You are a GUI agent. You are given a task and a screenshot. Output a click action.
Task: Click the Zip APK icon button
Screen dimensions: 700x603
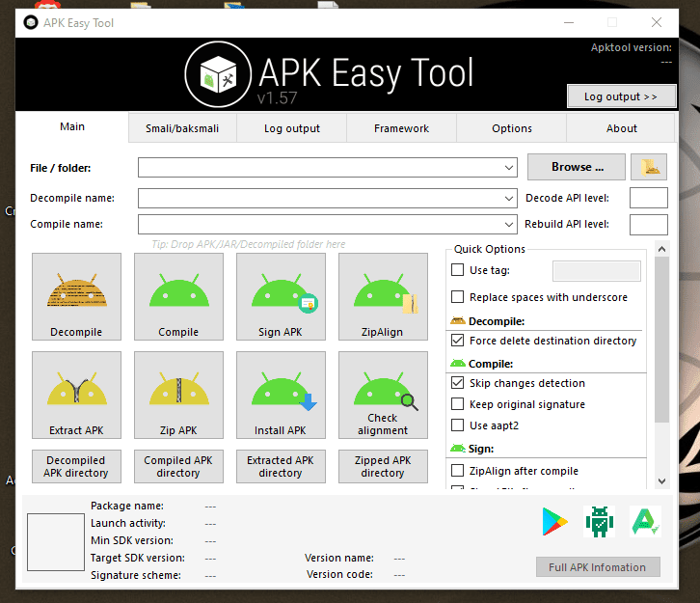178,395
